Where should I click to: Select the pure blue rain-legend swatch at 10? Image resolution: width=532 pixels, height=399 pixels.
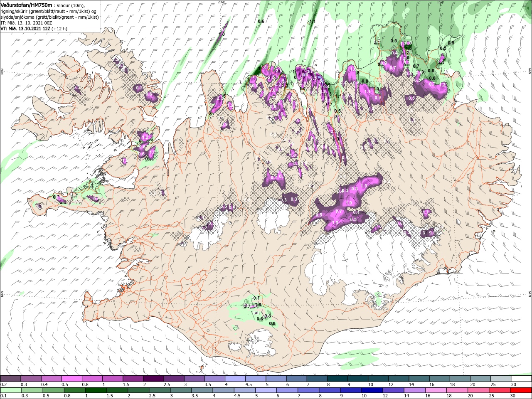coord(371,390)
